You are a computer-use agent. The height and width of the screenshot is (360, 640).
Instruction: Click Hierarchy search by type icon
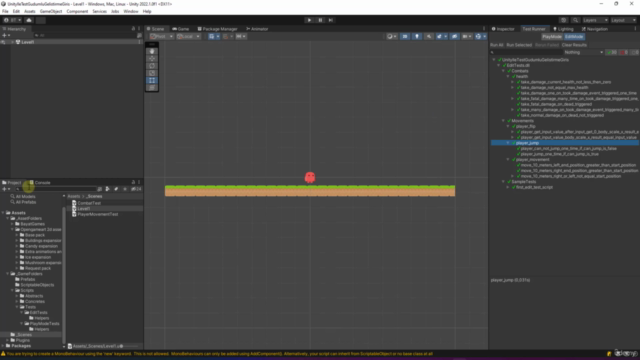(x=139, y=36)
